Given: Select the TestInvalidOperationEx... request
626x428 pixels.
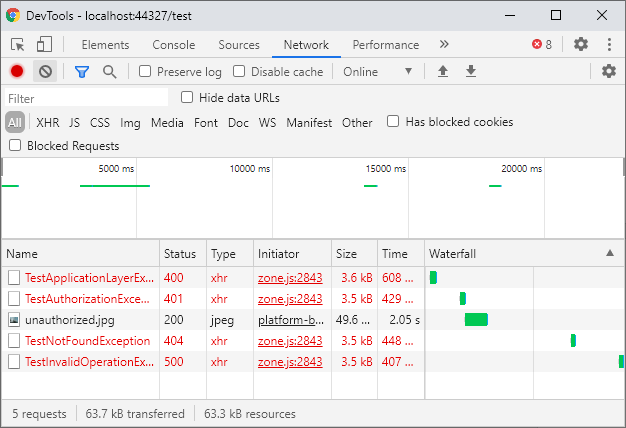Looking at the screenshot, I should [89, 362].
